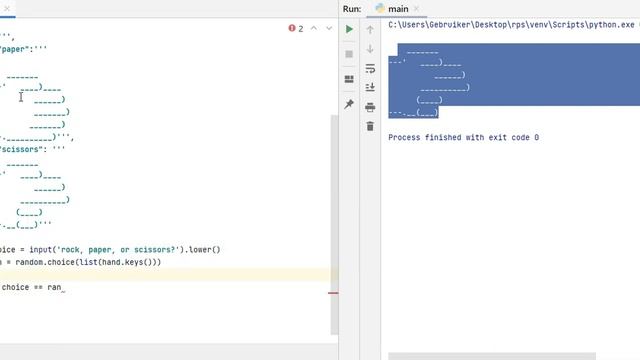Close the editor file tab
The height and width of the screenshot is (360, 640).
(7, 8)
